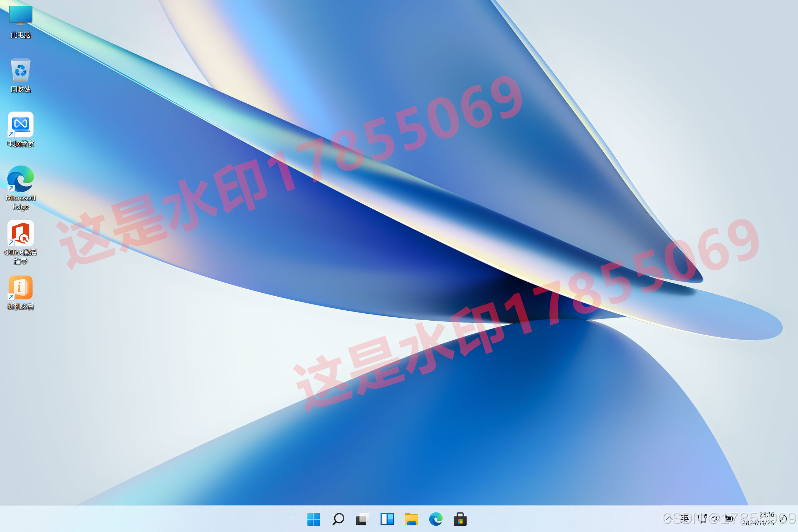Expand hidden system tray icons chevron
Image resolution: width=798 pixels, height=532 pixels.
pyautogui.click(x=669, y=519)
